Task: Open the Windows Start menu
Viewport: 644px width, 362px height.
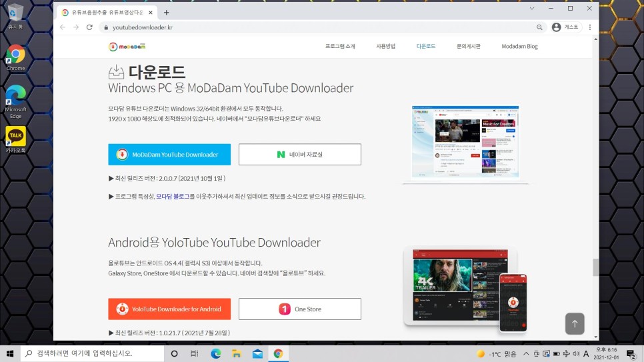Action: pyautogui.click(x=10, y=353)
